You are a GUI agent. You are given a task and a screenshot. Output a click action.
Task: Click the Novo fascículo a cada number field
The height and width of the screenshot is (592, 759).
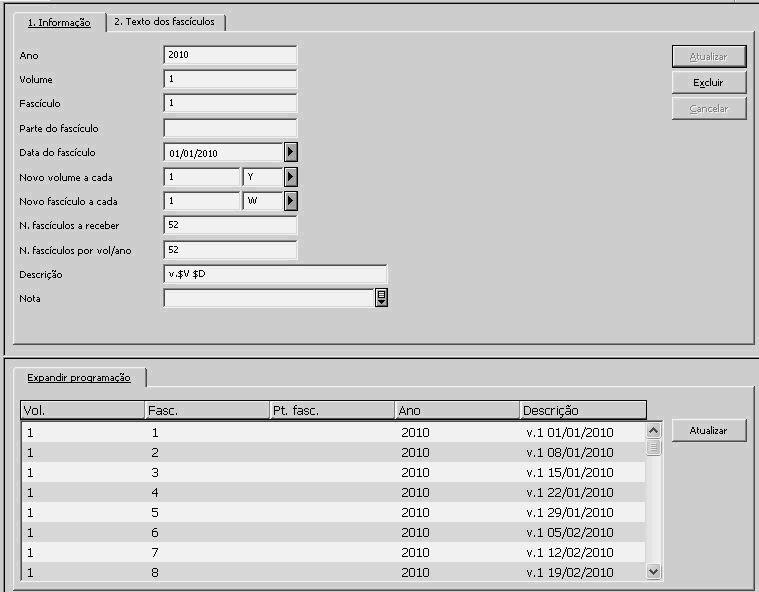(x=202, y=201)
